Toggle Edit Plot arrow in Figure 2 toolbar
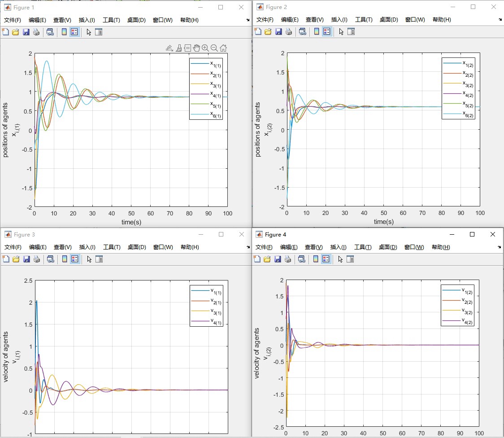This screenshot has width=504, height=438. [x=341, y=31]
